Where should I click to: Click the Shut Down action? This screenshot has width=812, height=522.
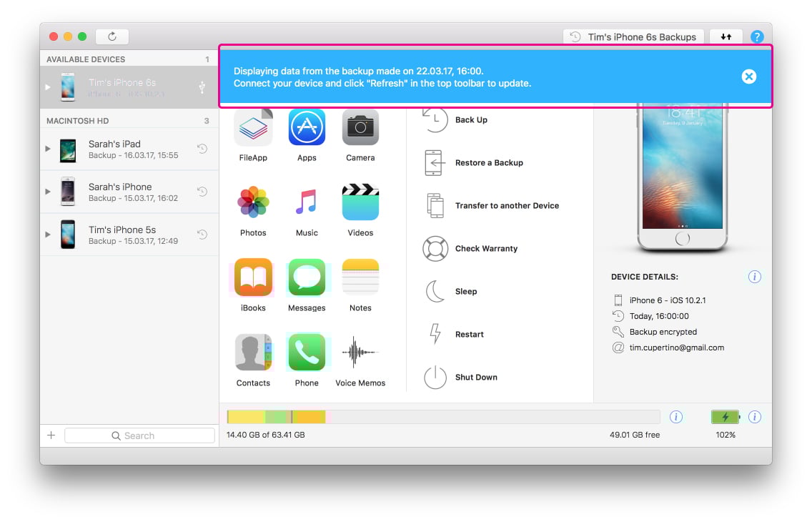coord(460,378)
